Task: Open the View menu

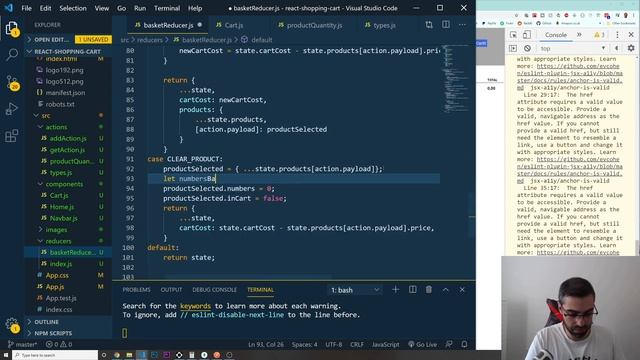Action: [102, 8]
